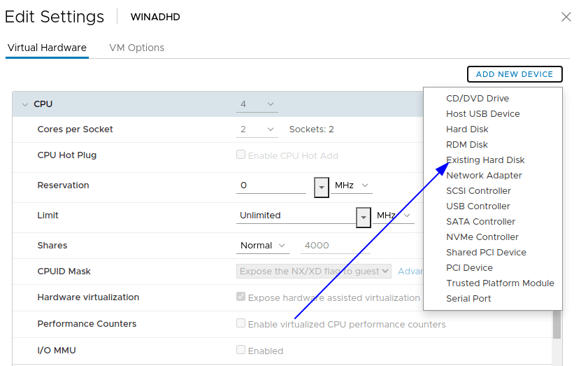Change Reservation unit from MHz
Viewport: 588px width, 366px height.
pos(352,185)
